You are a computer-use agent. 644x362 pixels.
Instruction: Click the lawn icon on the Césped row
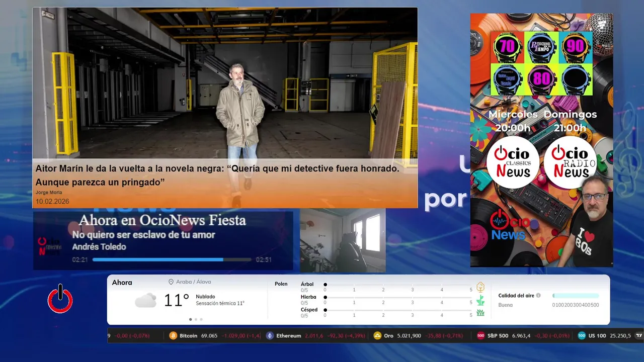(480, 313)
